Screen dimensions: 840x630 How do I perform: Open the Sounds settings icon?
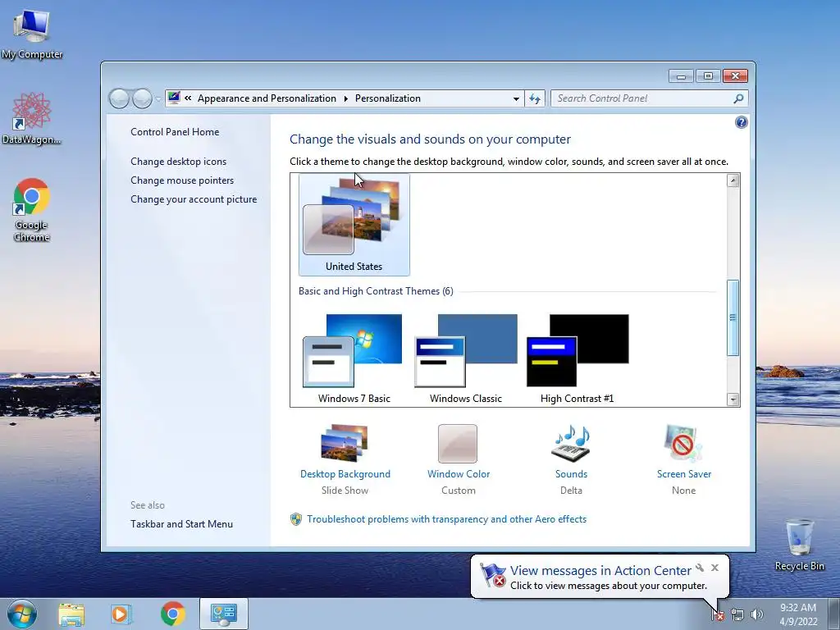click(x=571, y=443)
